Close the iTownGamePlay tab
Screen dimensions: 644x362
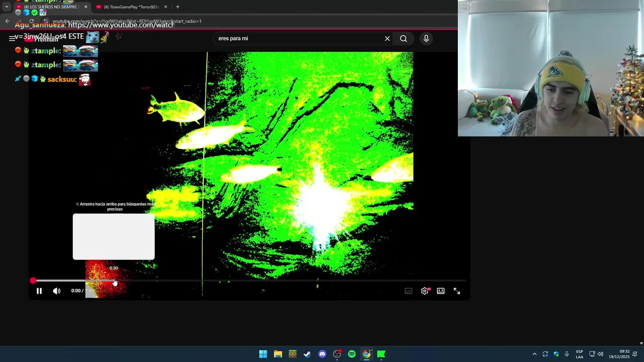click(x=166, y=7)
